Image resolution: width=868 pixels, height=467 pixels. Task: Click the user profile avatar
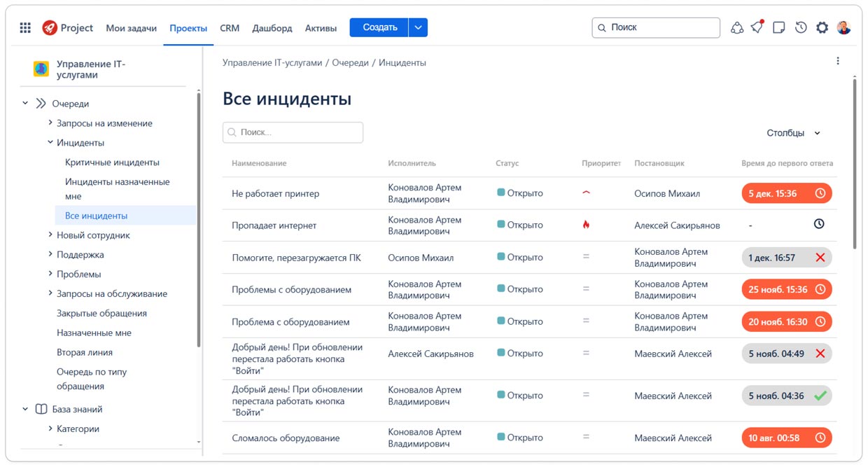pyautogui.click(x=843, y=28)
